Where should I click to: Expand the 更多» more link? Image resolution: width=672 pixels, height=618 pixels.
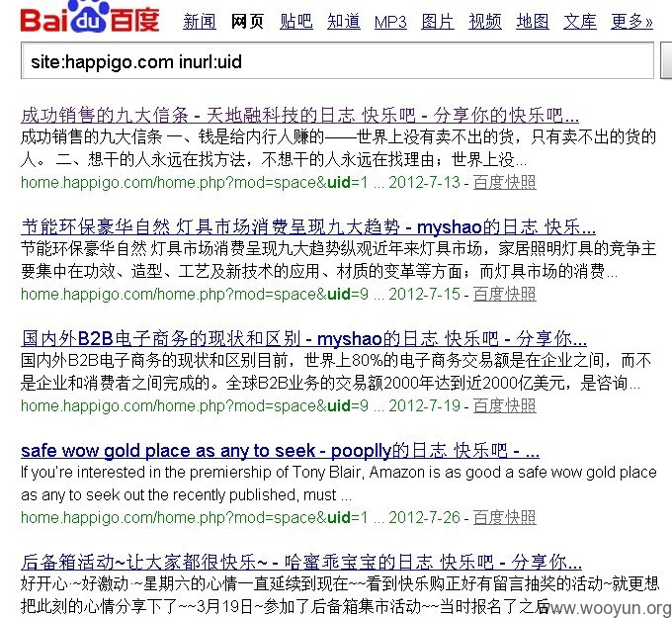(631, 22)
